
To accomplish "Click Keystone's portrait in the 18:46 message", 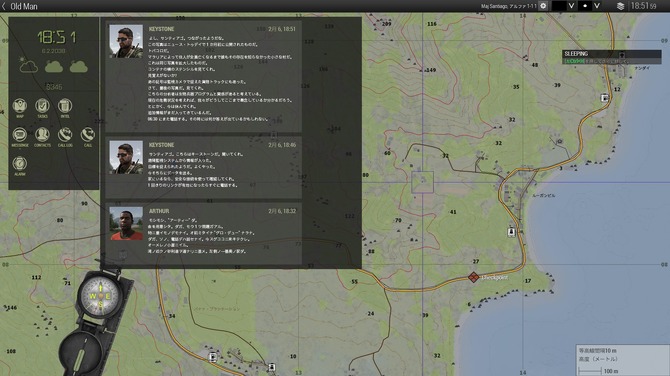I will pos(126,158).
